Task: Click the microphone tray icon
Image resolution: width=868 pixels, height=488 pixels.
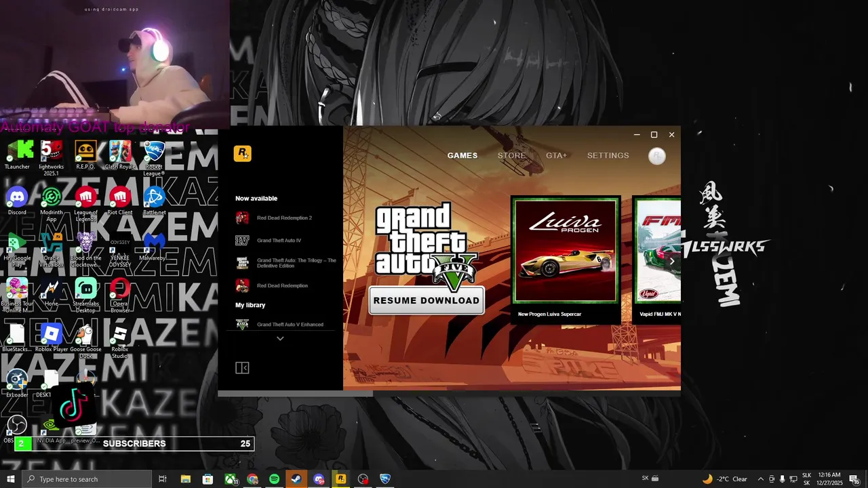Action: tap(782, 479)
